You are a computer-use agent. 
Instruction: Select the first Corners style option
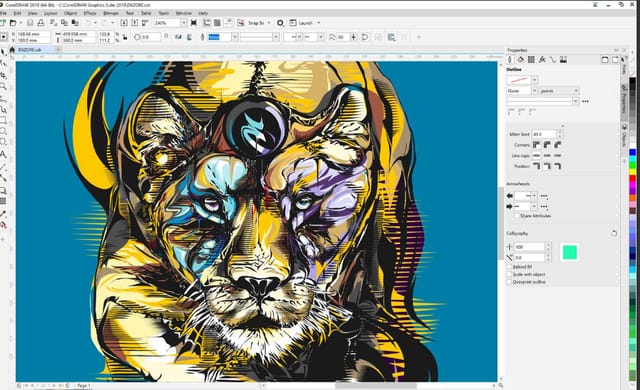(536, 145)
